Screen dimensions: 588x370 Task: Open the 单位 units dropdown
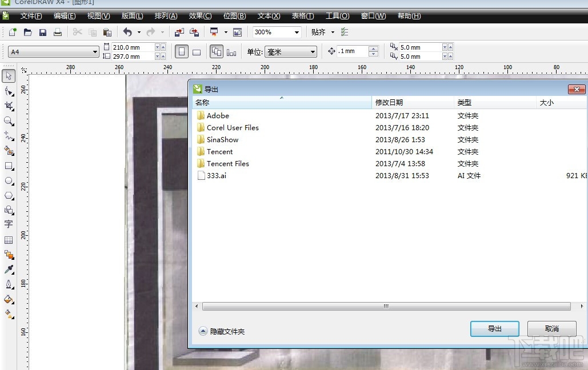tap(291, 51)
